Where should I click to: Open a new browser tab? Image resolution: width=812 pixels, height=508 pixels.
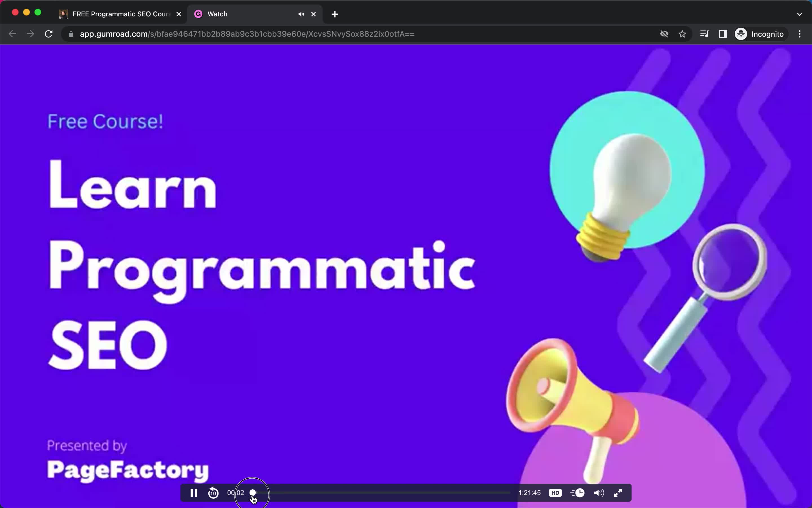coord(335,14)
